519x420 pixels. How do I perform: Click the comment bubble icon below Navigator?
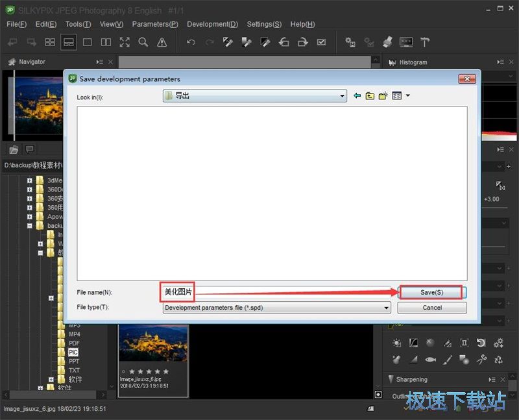point(30,149)
